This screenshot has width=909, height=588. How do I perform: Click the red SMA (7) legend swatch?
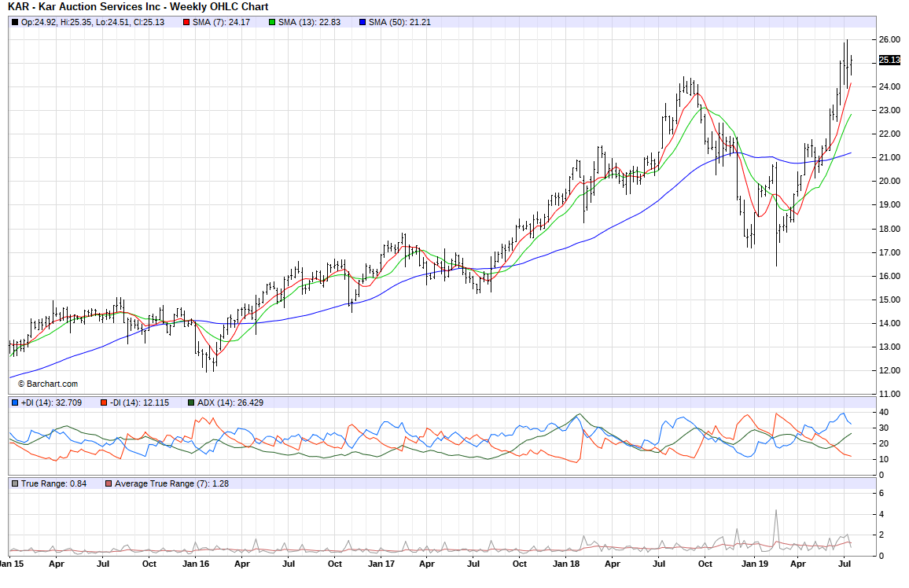[x=186, y=22]
